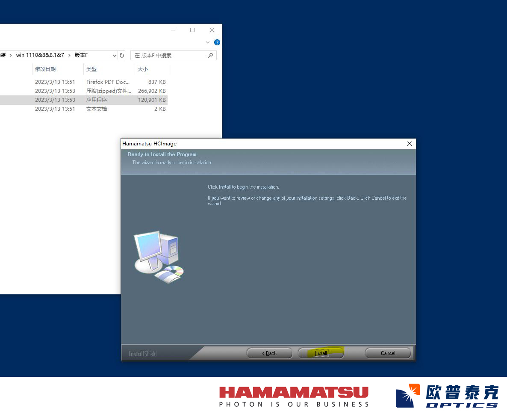Refresh the folder with the refresh icon
Viewport: 507px width, 420px height.
point(122,56)
